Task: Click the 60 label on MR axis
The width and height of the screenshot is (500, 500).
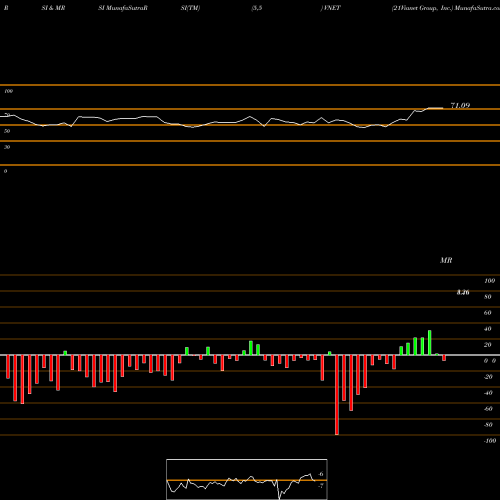Action: [488, 313]
